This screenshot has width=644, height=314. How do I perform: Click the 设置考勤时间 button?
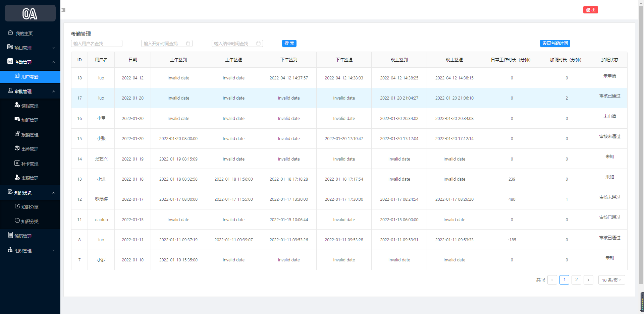coord(555,44)
